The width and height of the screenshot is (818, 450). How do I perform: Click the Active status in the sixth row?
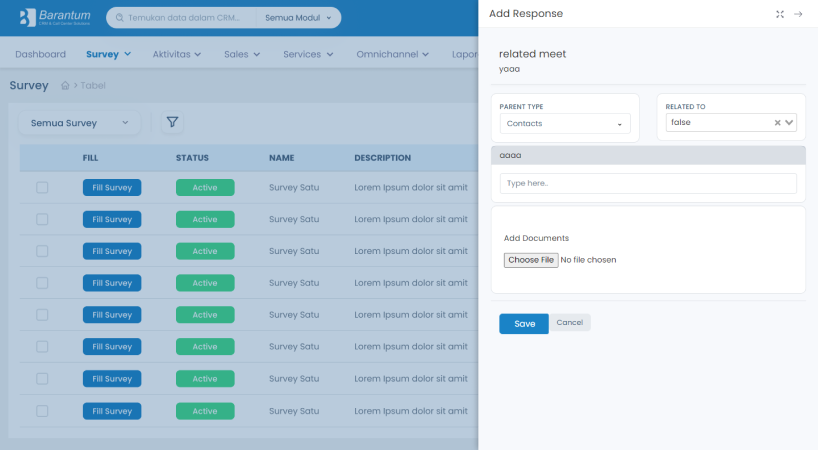[x=205, y=346]
